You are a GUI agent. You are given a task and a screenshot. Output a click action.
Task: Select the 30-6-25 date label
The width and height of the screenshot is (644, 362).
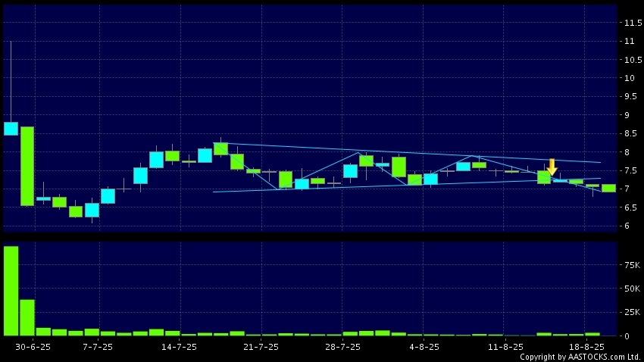[x=33, y=347]
